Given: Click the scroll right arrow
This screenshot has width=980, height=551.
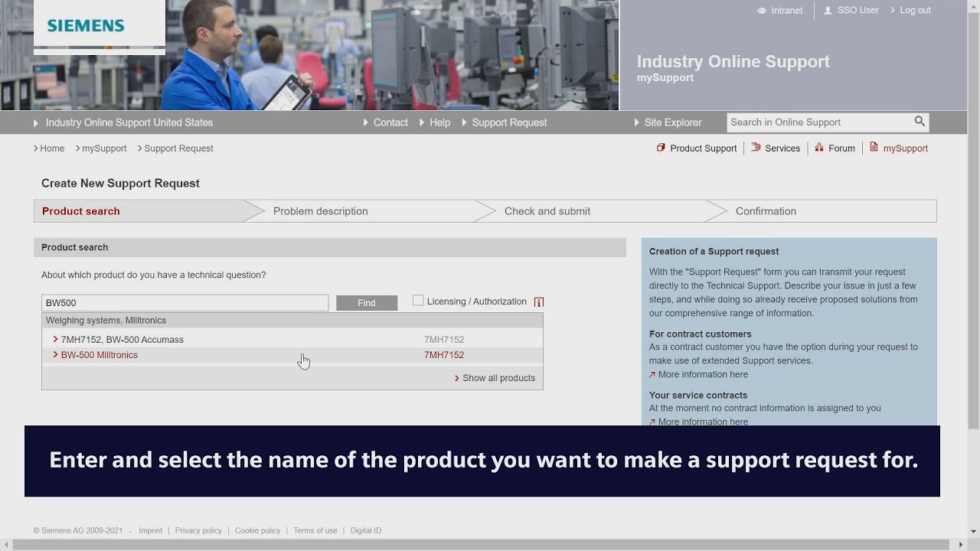Looking at the screenshot, I should [962, 545].
